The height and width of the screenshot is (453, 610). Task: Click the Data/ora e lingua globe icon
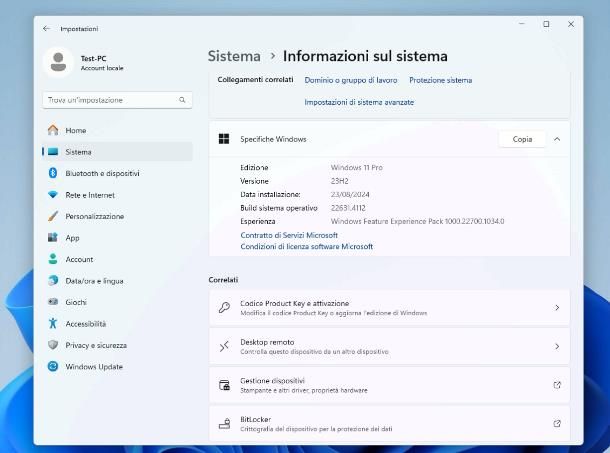click(x=53, y=280)
